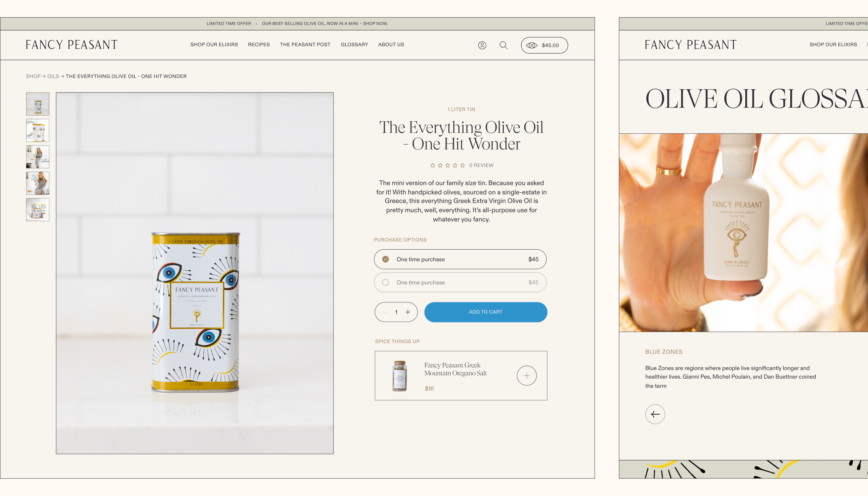The width and height of the screenshot is (868, 496).
Task: Click the back arrow under Blue Zones
Action: 655,414
